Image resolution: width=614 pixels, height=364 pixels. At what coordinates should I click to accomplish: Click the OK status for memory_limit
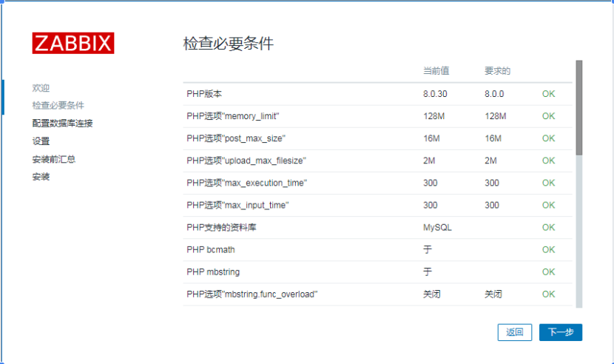tap(548, 116)
